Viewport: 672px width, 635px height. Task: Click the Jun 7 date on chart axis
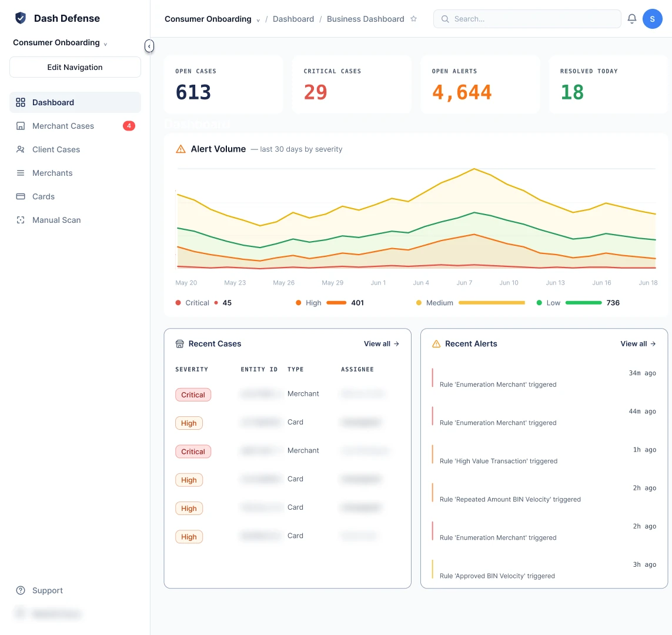point(464,283)
